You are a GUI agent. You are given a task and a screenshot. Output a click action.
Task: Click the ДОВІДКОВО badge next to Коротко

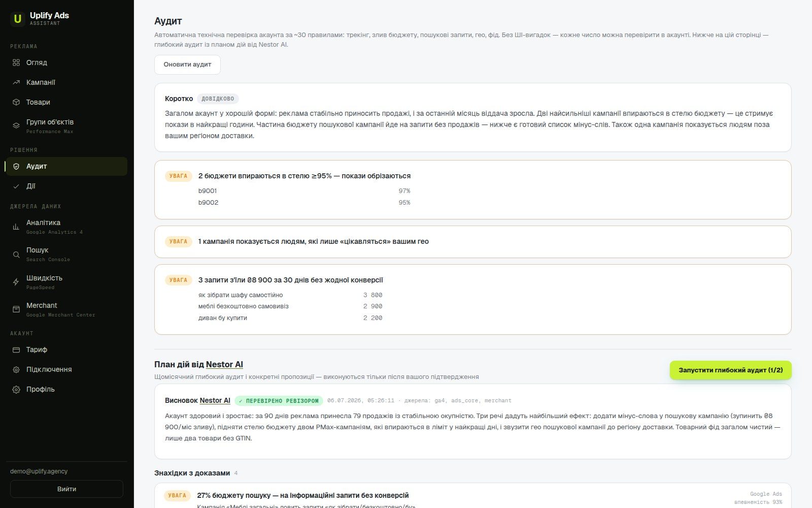(218, 99)
